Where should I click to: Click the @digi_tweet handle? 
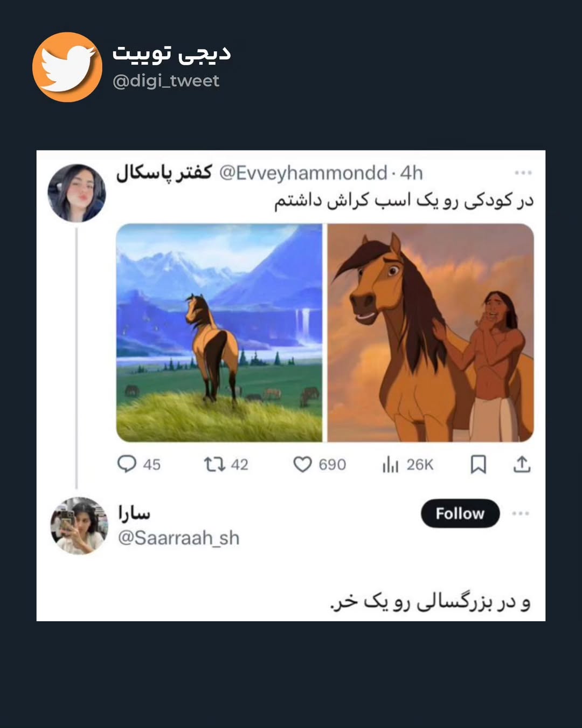pos(166,81)
